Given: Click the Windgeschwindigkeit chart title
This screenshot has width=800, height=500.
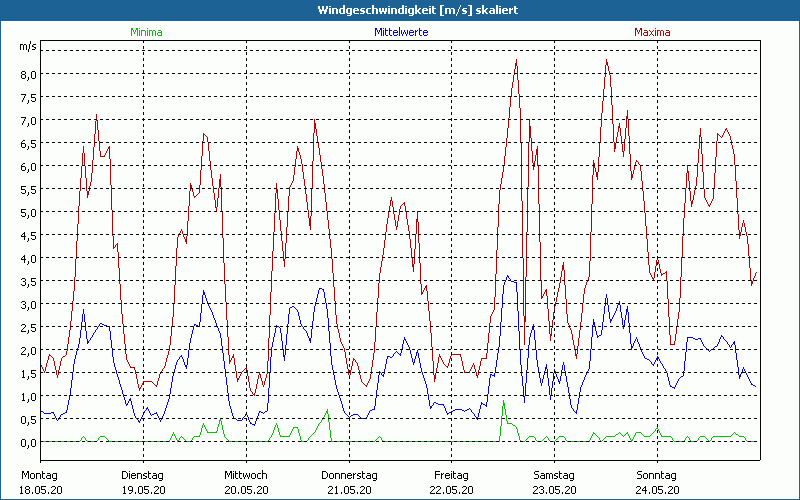Looking at the screenshot, I should pyautogui.click(x=399, y=9).
